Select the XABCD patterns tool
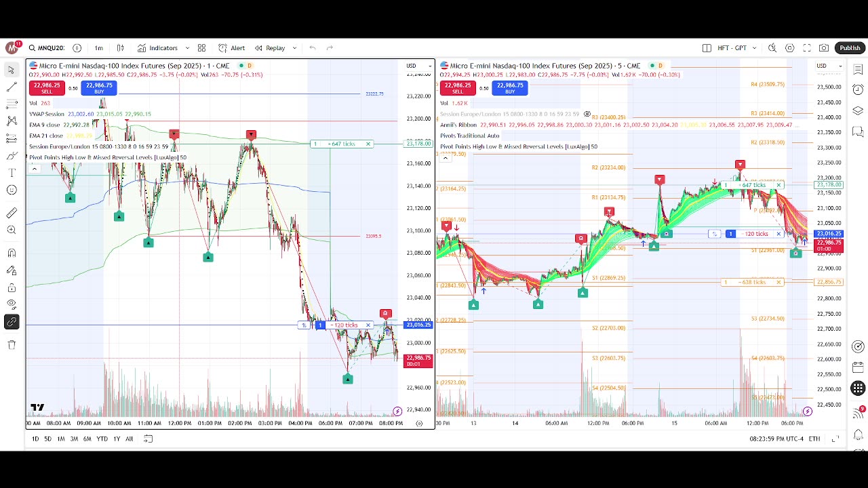Viewport: 868px width, 488px height. point(12,121)
